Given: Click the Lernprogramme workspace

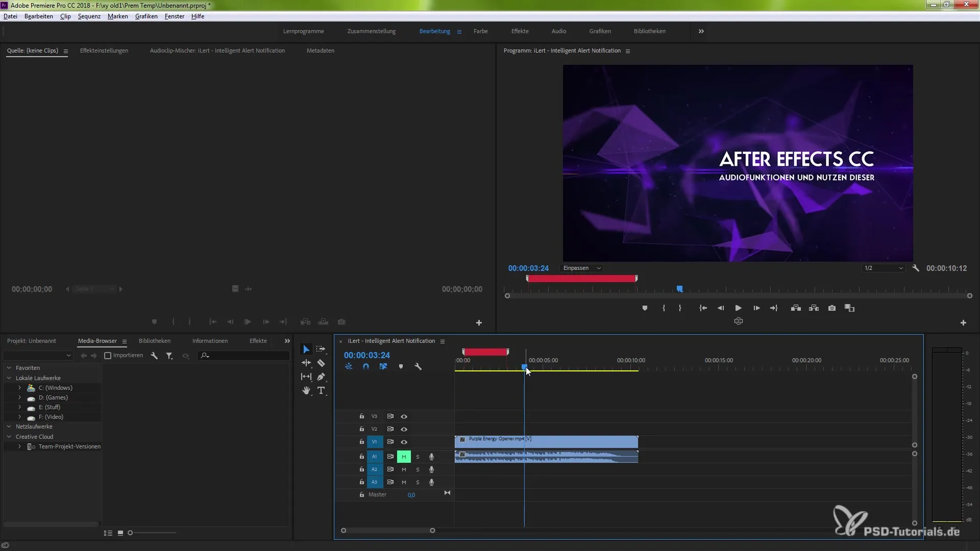Looking at the screenshot, I should tap(304, 31).
